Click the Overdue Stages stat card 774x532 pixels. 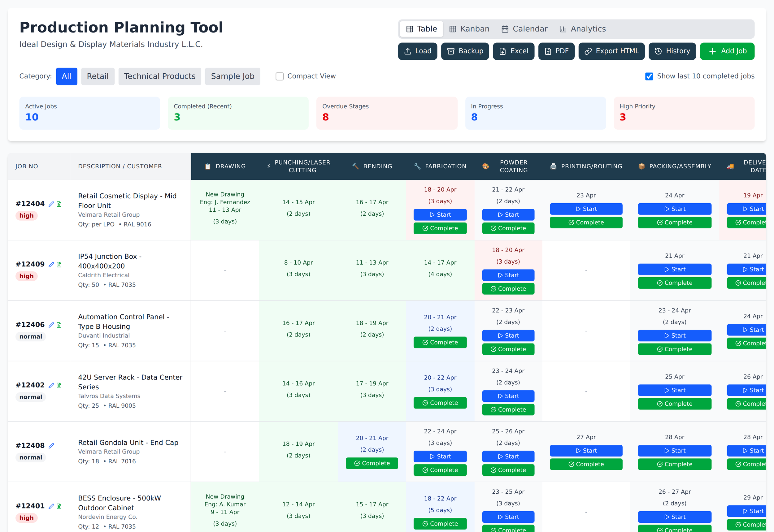click(386, 113)
